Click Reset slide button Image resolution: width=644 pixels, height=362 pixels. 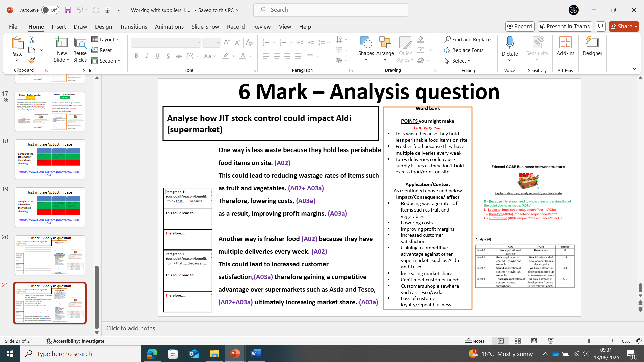coord(102,50)
